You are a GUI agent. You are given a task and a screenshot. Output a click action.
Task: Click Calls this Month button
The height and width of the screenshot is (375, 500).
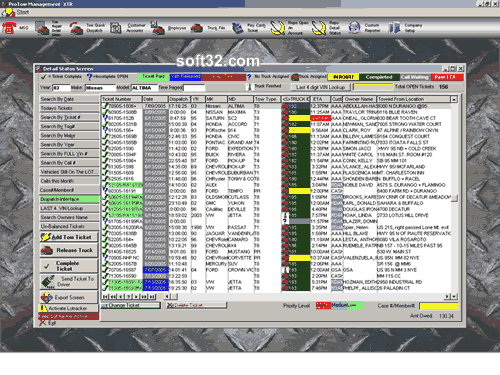pos(69,181)
